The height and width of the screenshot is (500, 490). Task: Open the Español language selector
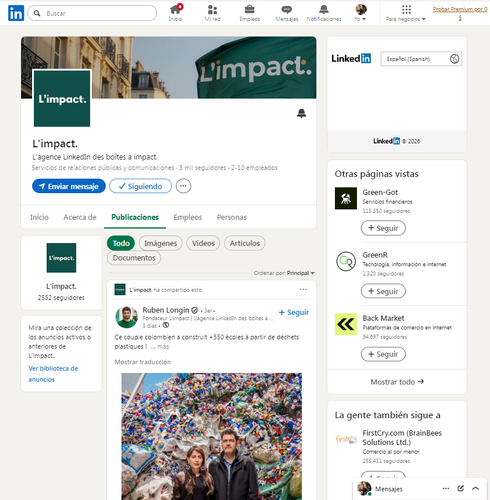coord(421,59)
